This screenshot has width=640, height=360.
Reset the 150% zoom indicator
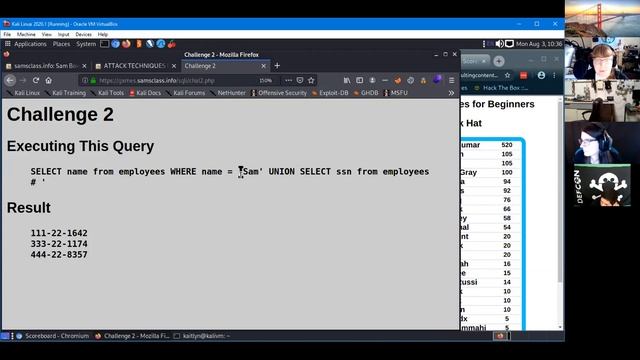point(266,80)
